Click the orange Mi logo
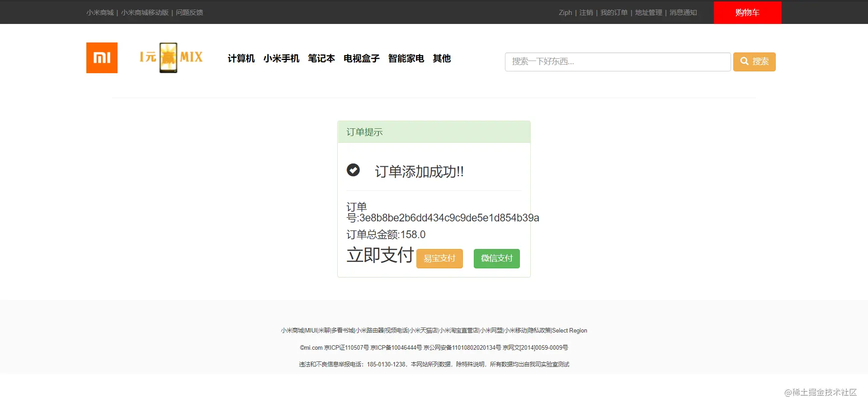This screenshot has height=408, width=868. (102, 58)
